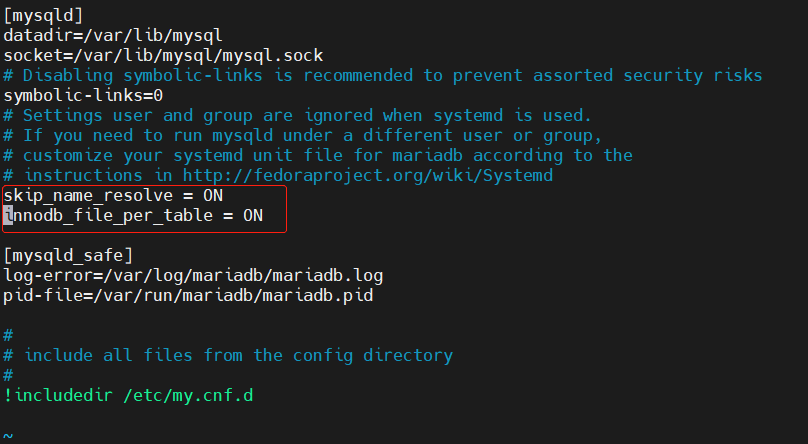Click the log-error mariadb.log path line
This screenshot has width=808, height=444.
[193, 276]
